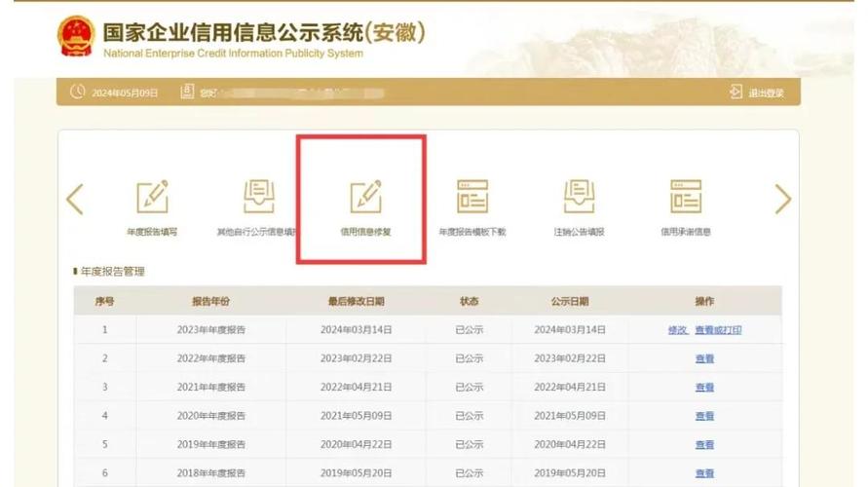Open 信用信息修复 icon
The image size is (868, 487).
[x=365, y=197]
